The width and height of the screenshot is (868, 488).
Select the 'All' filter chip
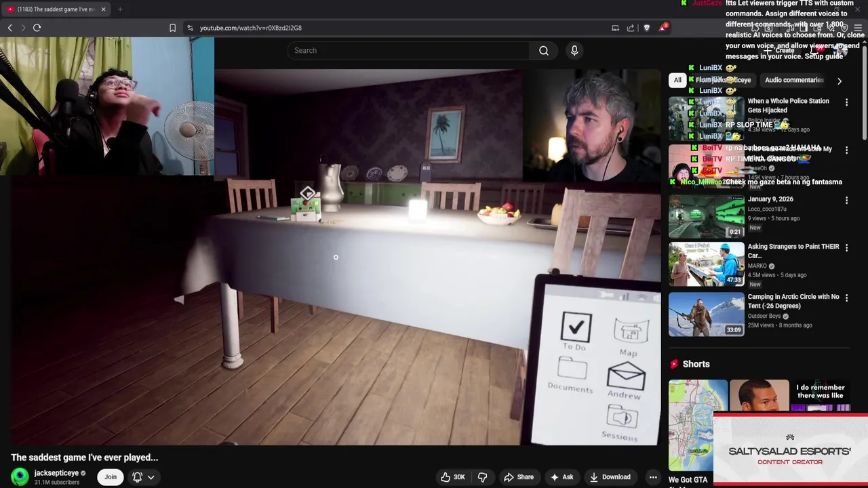point(677,80)
